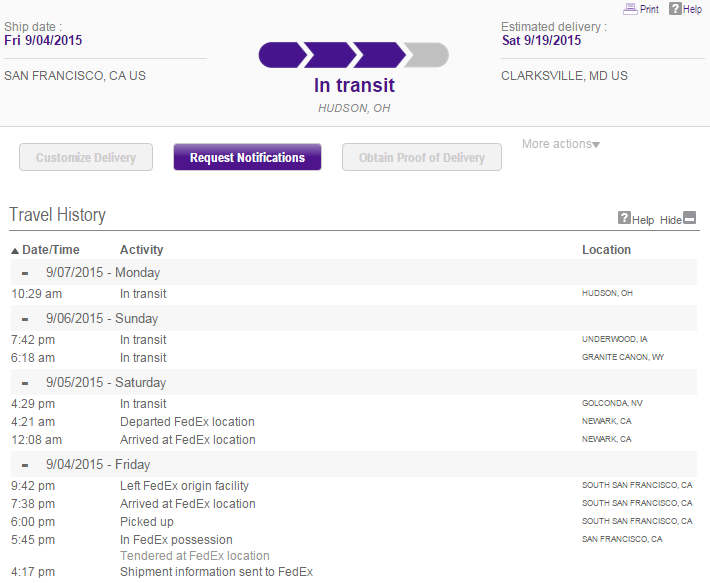The image size is (710, 583).
Task: Click the 7:42 pm In transit row
Action: (x=354, y=340)
